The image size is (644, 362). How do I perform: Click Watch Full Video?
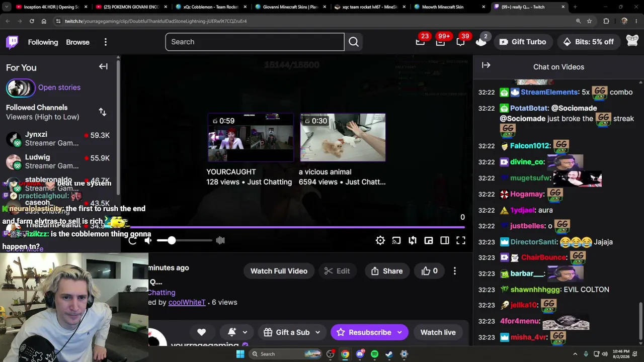pos(279,271)
